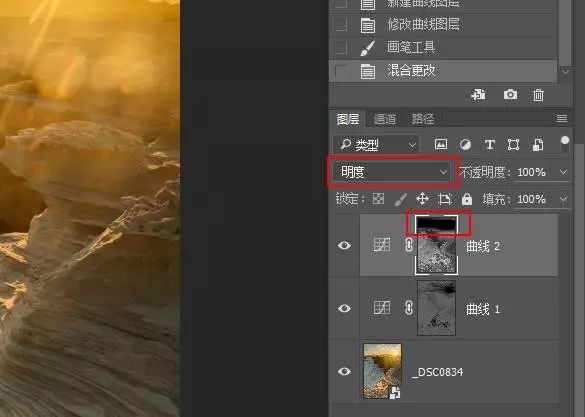Click the brush icon beside 画笔工具

pos(367,48)
